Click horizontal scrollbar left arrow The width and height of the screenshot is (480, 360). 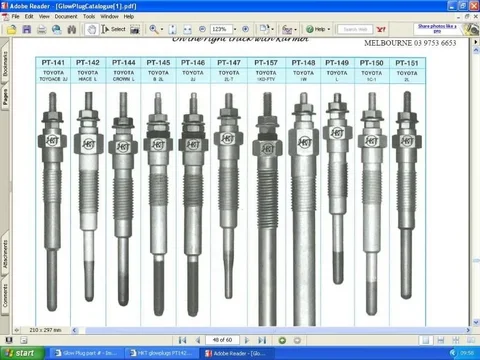tap(74, 330)
